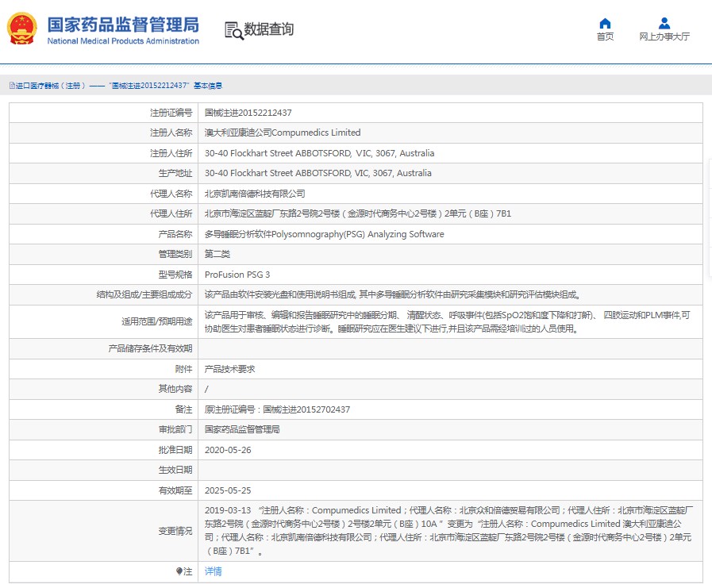Select registration number 国械注进20152212437 value

coord(248,113)
